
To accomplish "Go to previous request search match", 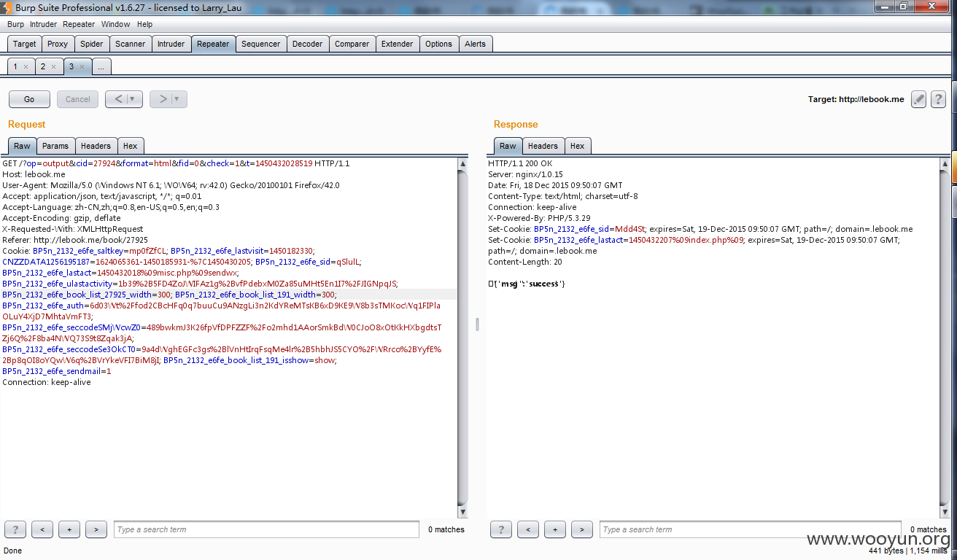I will [42, 529].
